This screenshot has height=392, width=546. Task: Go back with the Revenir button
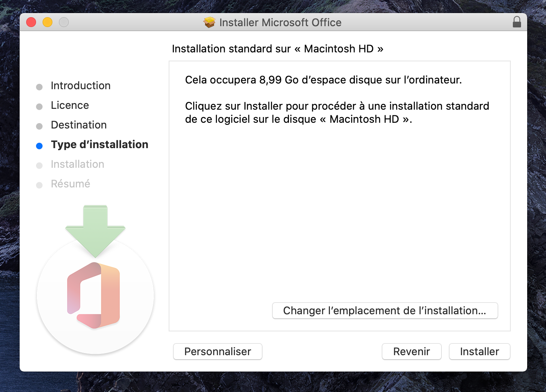411,351
